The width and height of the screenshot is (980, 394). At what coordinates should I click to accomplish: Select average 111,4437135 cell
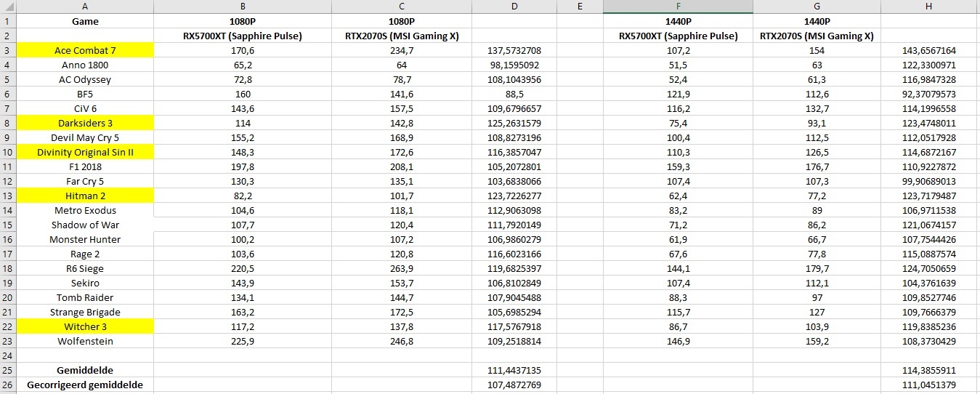tap(514, 370)
